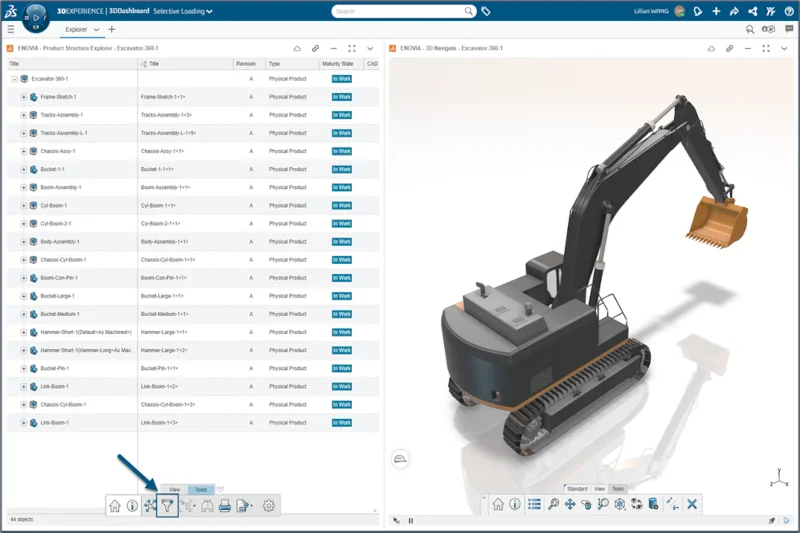The image size is (800, 533).
Task: Open the list view icon in 3D Navigate toolbar
Action: 533,504
